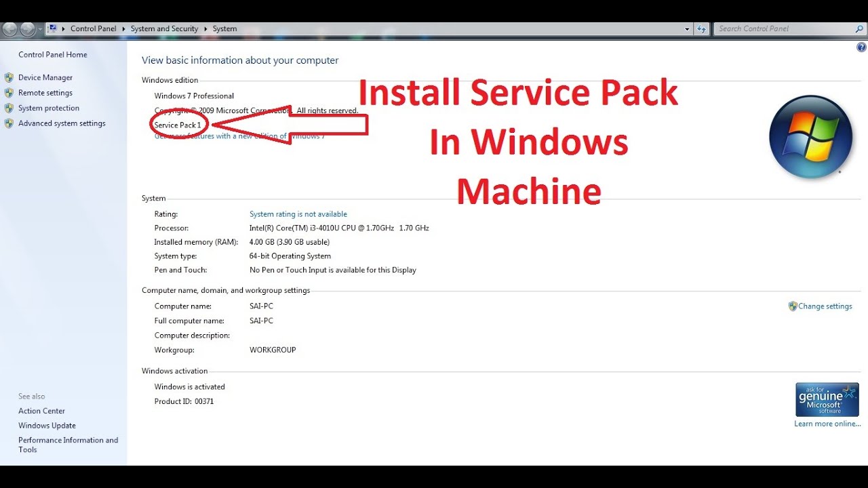868x488 pixels.
Task: Select the Windows 7 Professional text
Action: pyautogui.click(x=194, y=96)
